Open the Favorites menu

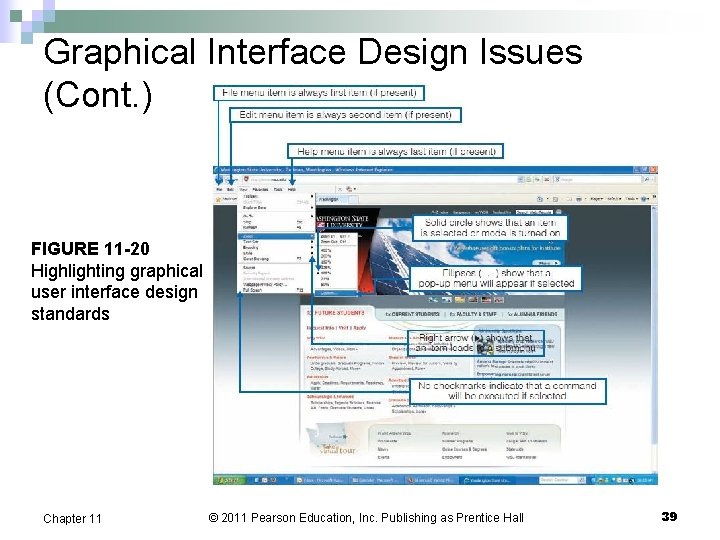click(x=260, y=189)
